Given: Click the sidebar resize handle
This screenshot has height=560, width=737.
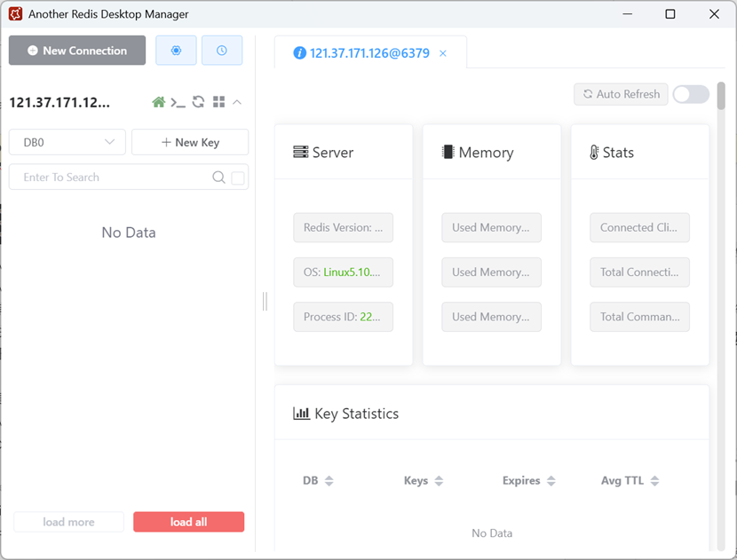Looking at the screenshot, I should (265, 301).
